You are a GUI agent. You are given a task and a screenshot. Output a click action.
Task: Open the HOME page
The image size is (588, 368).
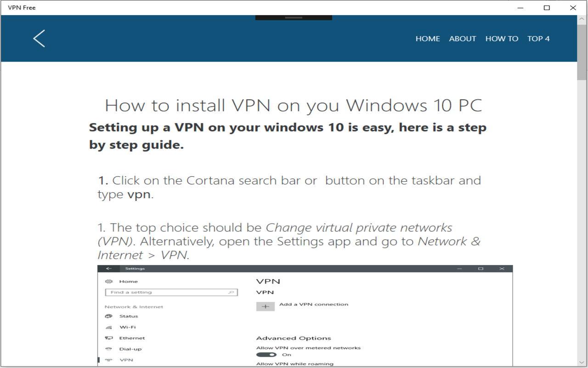[428, 39]
